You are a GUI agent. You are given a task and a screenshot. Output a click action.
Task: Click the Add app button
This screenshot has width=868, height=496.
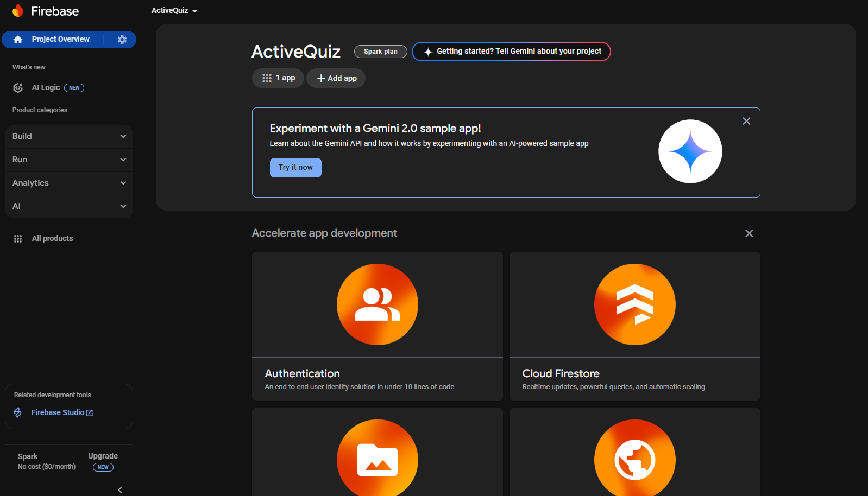[x=336, y=78]
